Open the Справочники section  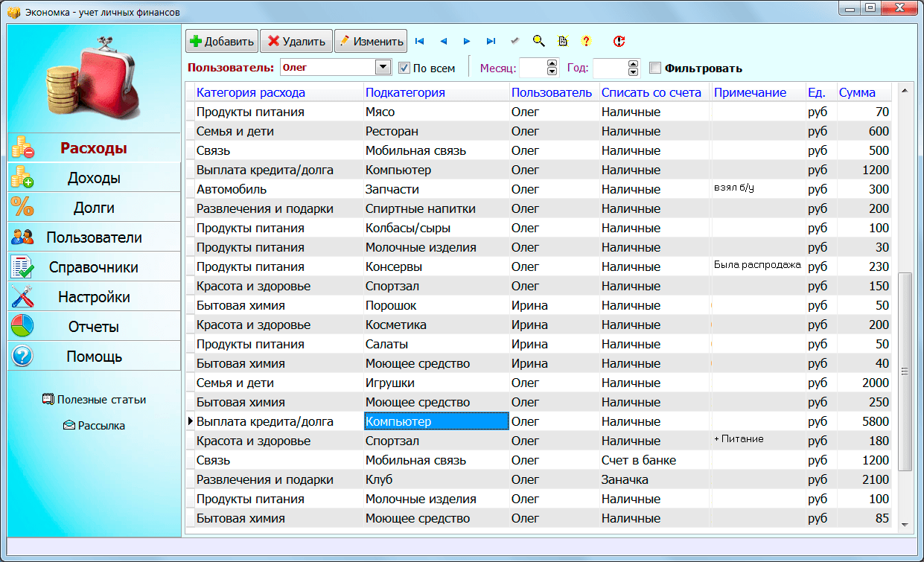point(94,267)
